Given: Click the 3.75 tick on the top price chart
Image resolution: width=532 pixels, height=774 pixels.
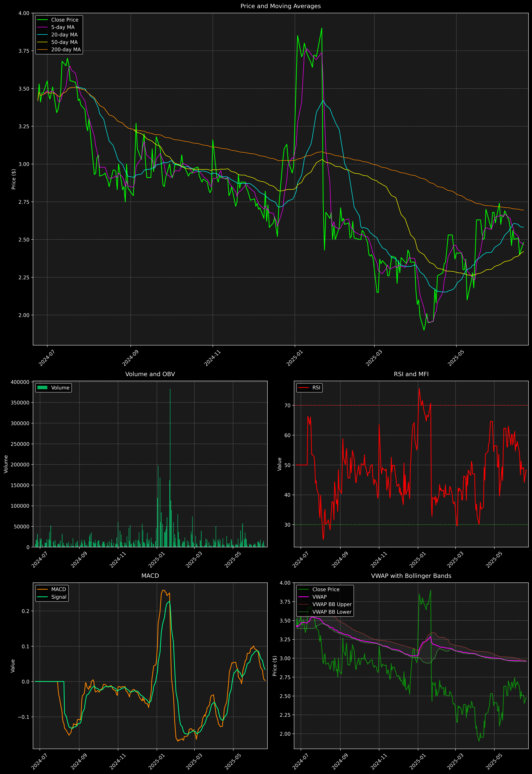Looking at the screenshot, I should click(24, 51).
